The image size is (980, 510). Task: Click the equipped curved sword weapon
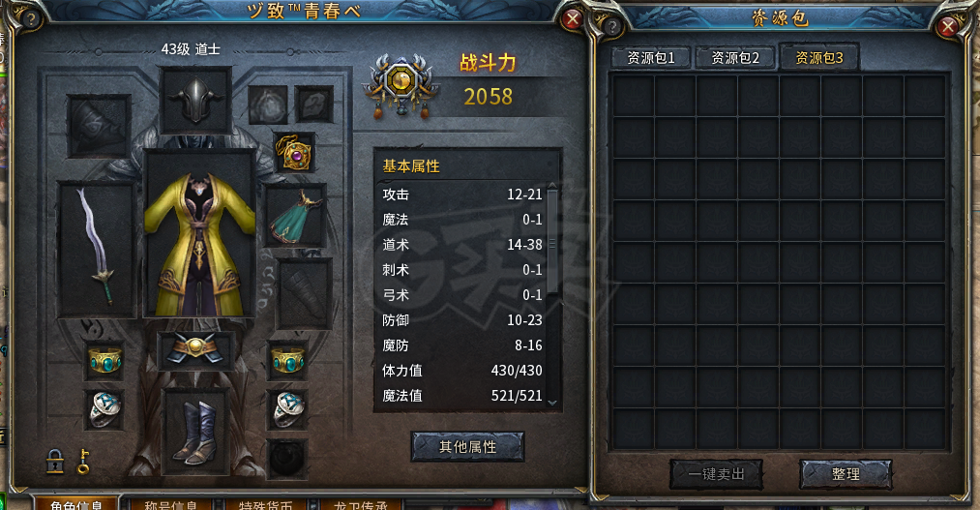(x=97, y=250)
